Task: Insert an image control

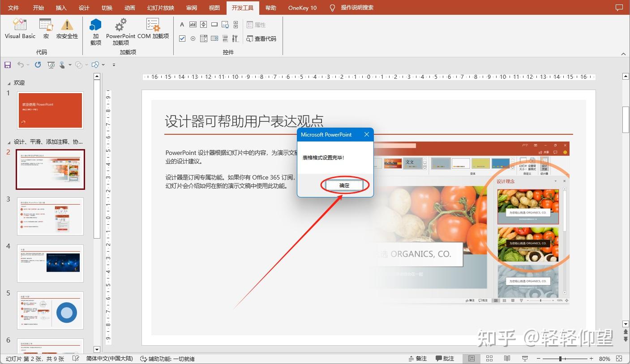Action: pyautogui.click(x=225, y=25)
